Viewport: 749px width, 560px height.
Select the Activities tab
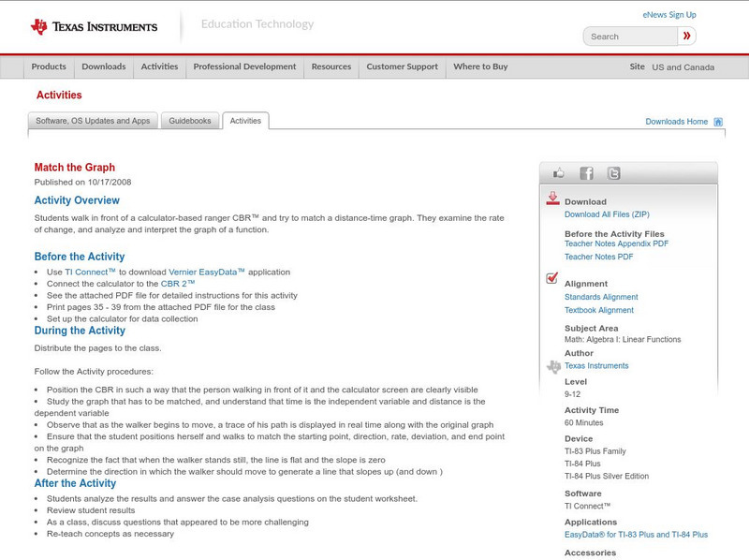245,121
